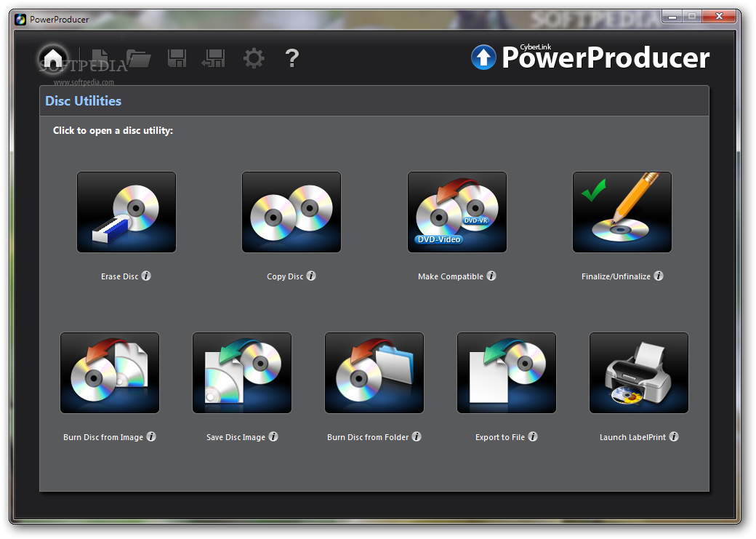Show info for Make Compatible
This screenshot has height=539, width=756.
491,276
